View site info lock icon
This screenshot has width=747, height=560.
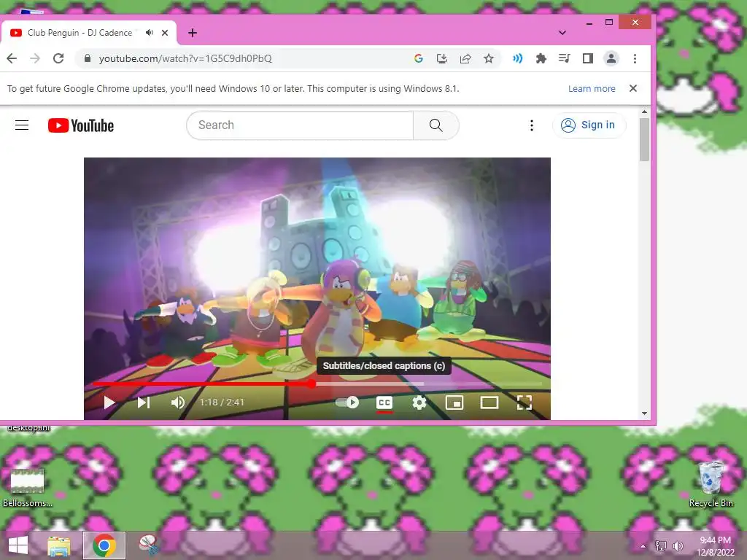[88, 58]
